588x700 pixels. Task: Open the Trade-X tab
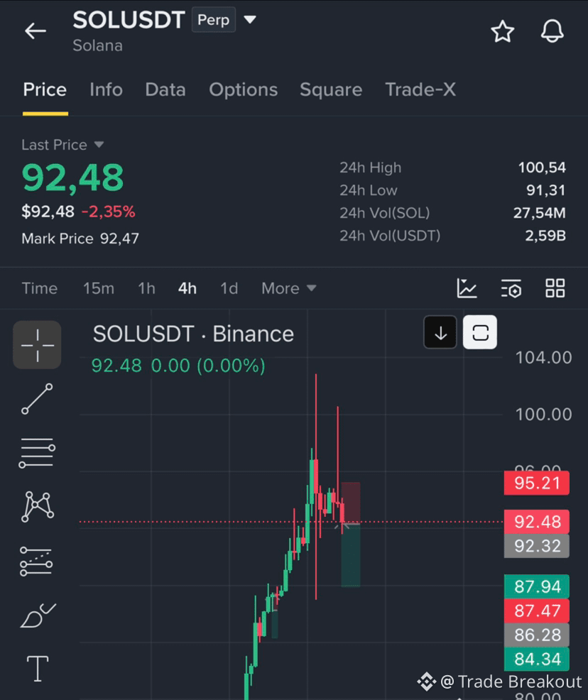click(x=420, y=89)
